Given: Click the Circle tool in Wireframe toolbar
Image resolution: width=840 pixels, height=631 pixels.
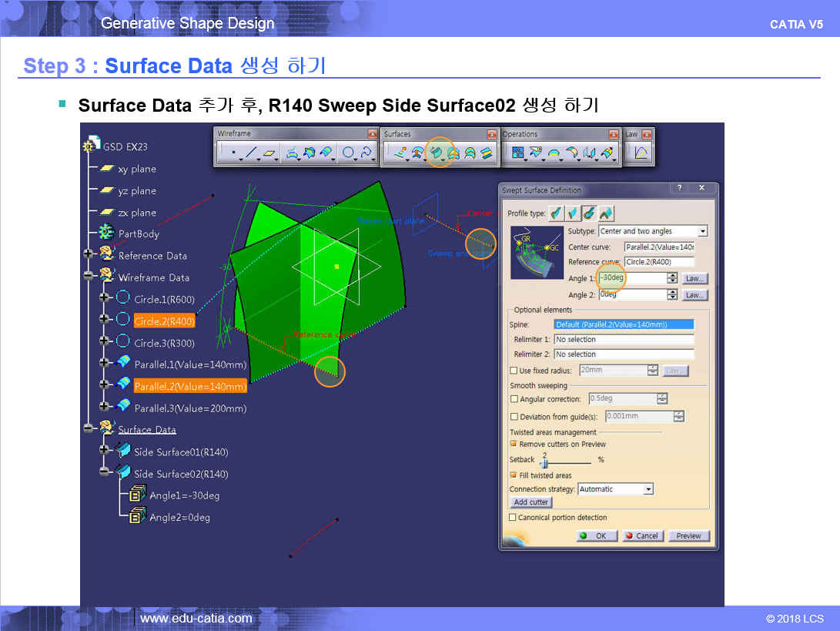Looking at the screenshot, I should point(348,153).
